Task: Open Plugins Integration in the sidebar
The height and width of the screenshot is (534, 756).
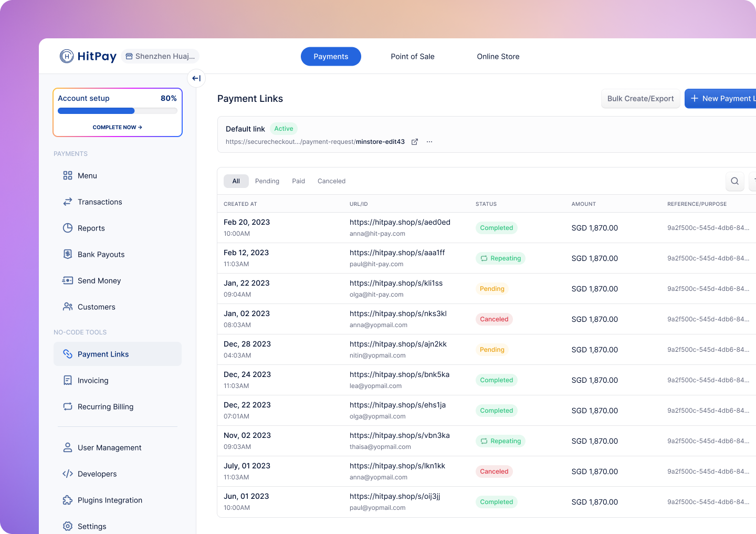Action: [x=118, y=500]
